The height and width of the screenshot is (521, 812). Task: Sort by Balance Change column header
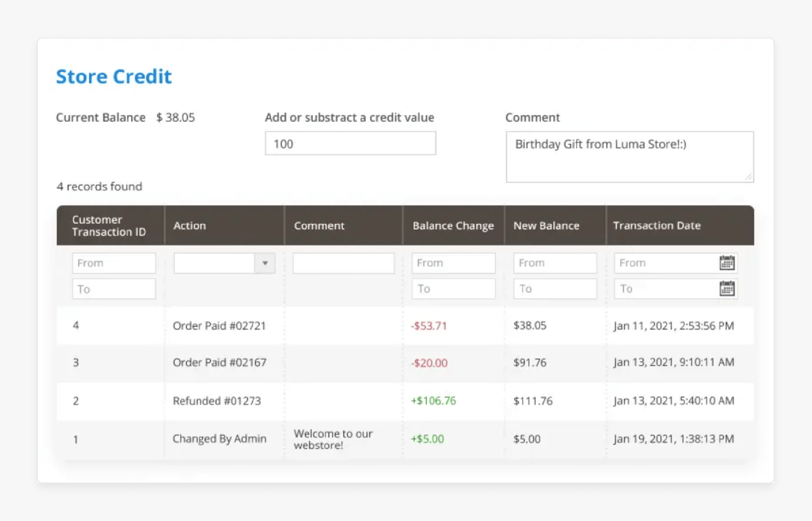453,226
